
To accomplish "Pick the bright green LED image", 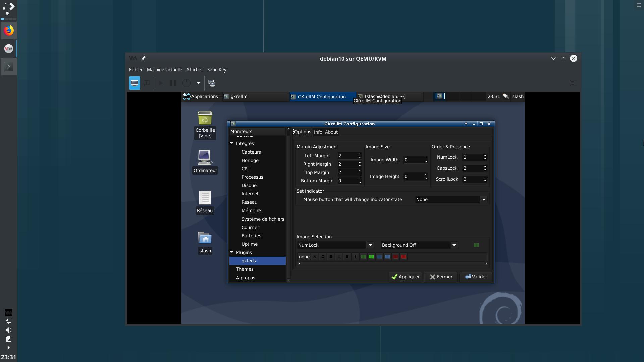I will [371, 257].
